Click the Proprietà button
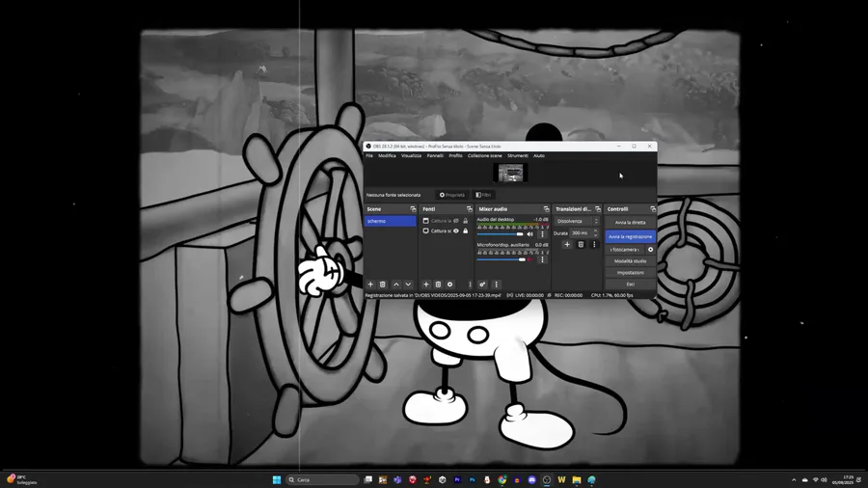This screenshot has height=488, width=868. pos(452,195)
